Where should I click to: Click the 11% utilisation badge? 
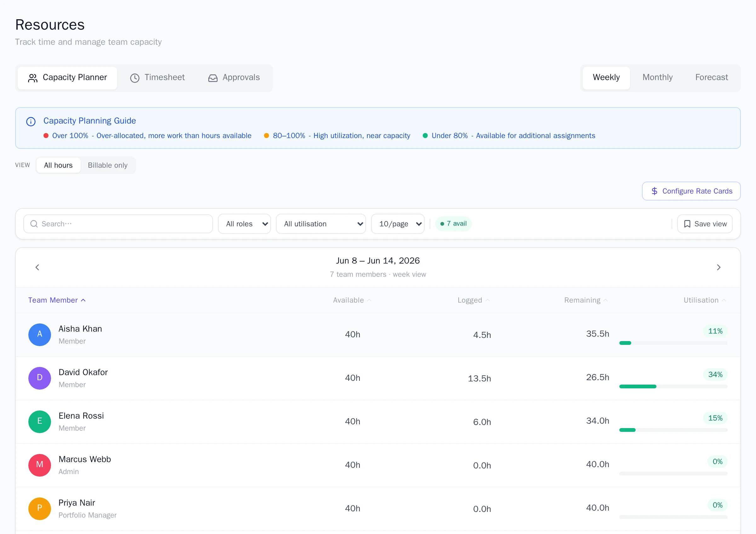click(x=715, y=331)
